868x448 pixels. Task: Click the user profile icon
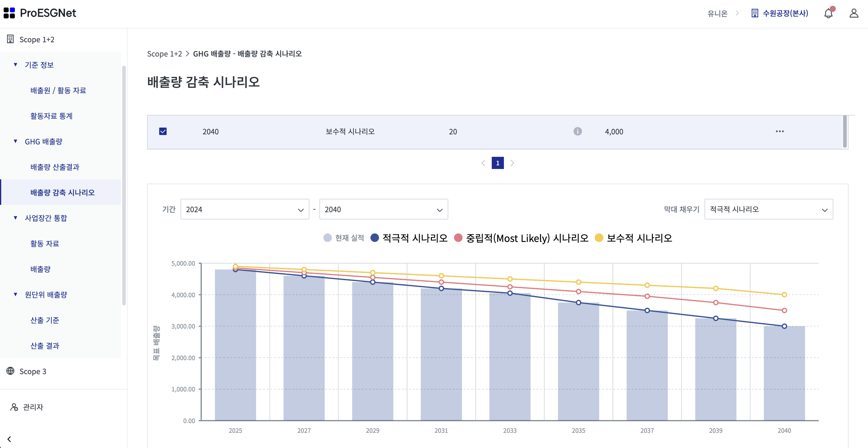(x=853, y=13)
